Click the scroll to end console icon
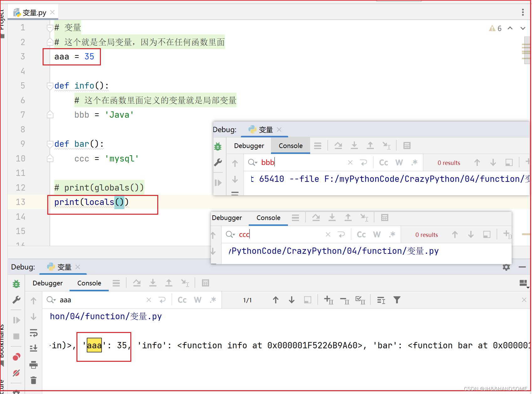The height and width of the screenshot is (394, 532). pos(34,348)
